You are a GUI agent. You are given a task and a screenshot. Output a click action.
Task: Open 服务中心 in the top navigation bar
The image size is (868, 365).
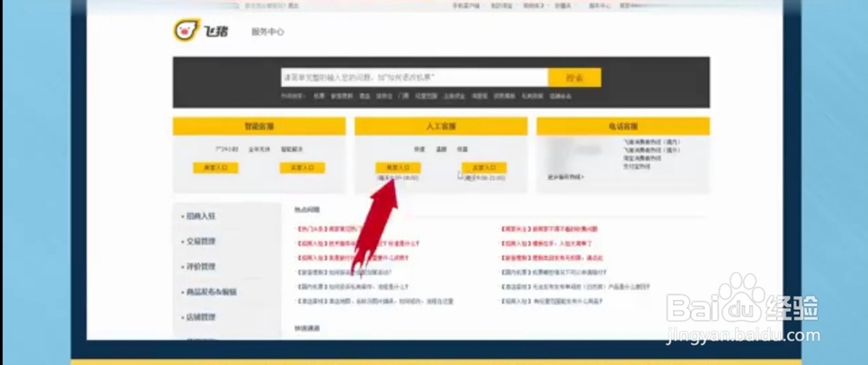coord(600,5)
